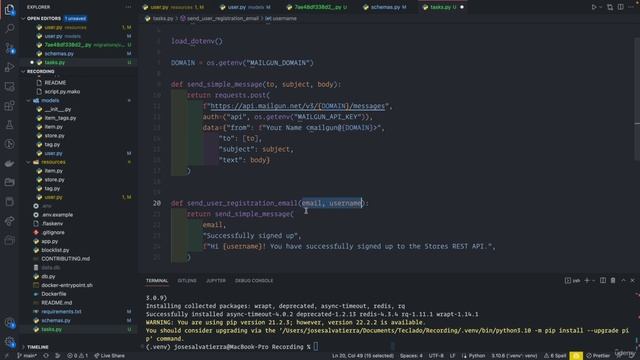Open the Testing flask view
This screenshot has height=360, width=640.
(9, 125)
